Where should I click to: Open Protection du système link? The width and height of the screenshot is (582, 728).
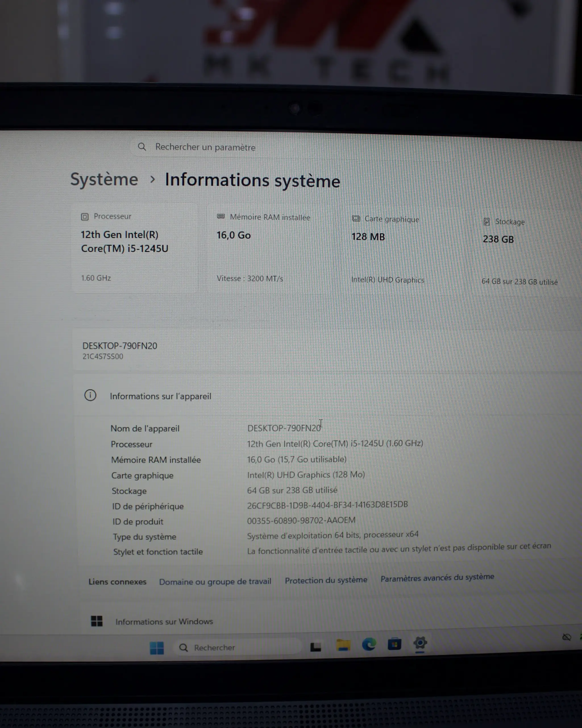(326, 580)
